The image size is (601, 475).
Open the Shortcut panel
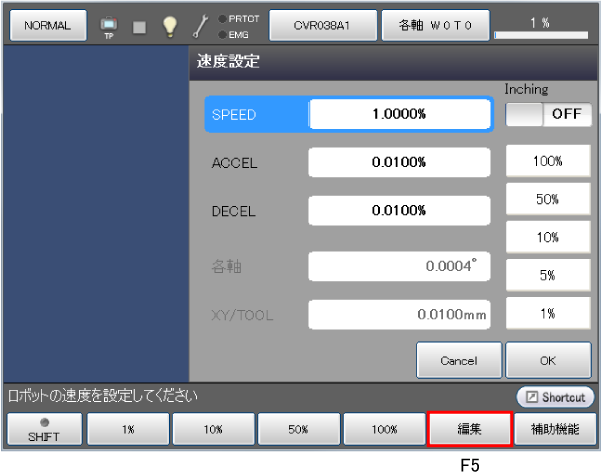556,397
